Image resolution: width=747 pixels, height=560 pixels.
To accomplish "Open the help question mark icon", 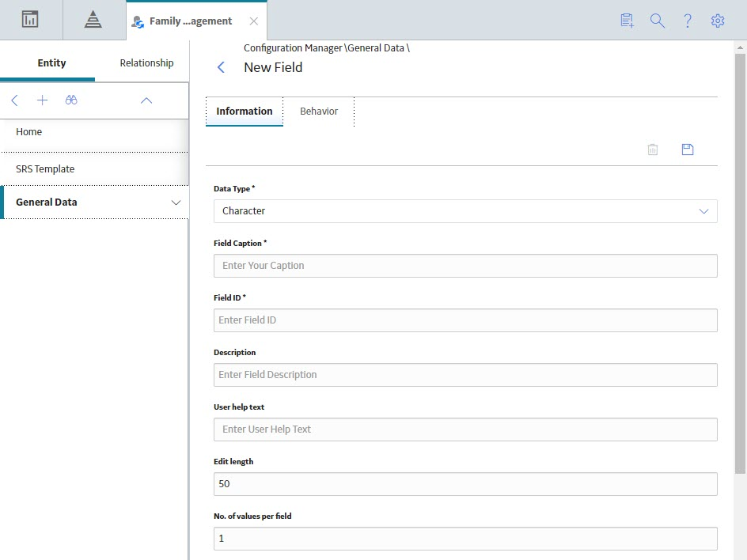I will point(688,21).
